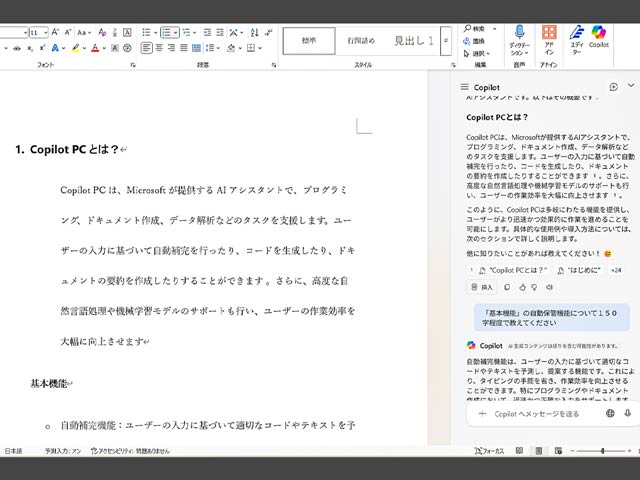Apply distributed alignment to the paragraph
This screenshot has width=640, height=480.
pos(196,48)
